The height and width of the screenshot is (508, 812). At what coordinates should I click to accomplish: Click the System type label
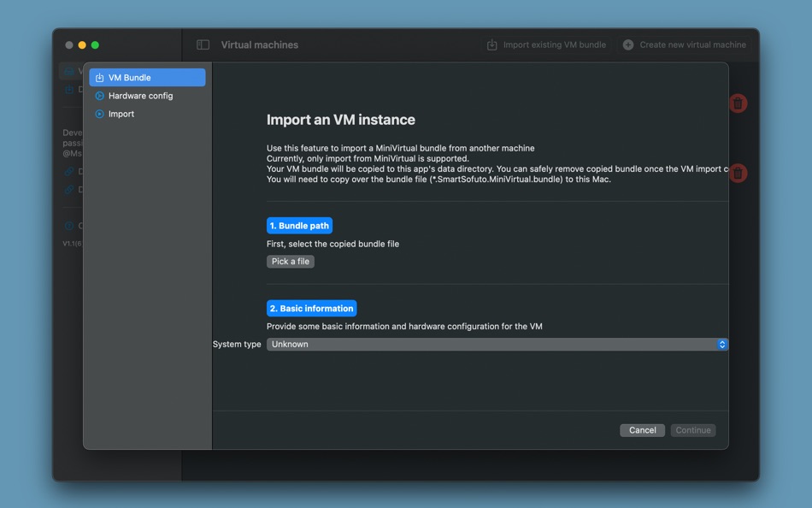pyautogui.click(x=237, y=344)
